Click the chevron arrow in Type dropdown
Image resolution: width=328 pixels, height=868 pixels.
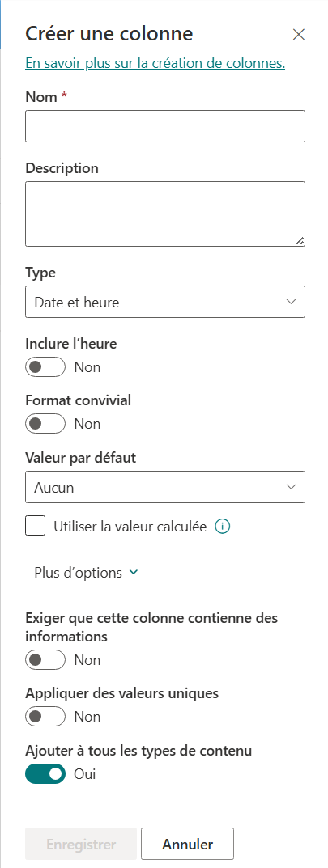tap(291, 302)
